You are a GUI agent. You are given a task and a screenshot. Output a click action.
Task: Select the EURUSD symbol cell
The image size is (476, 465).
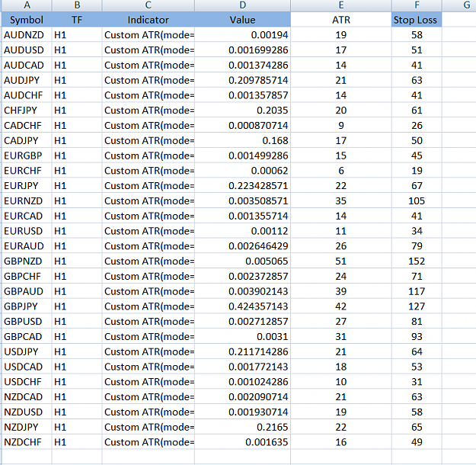click(27, 231)
